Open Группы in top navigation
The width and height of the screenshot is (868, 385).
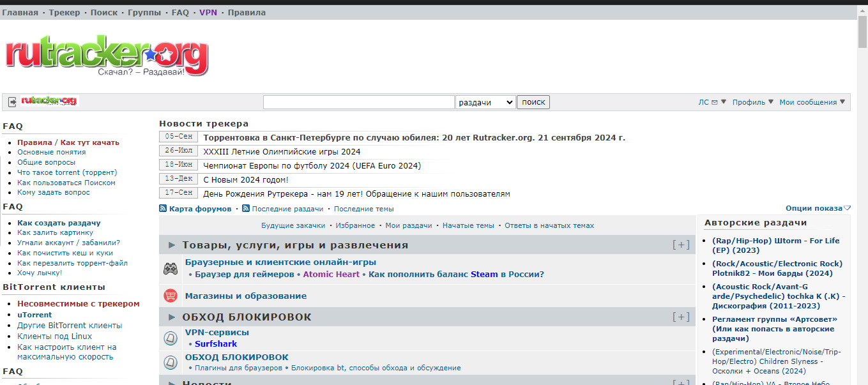click(144, 12)
